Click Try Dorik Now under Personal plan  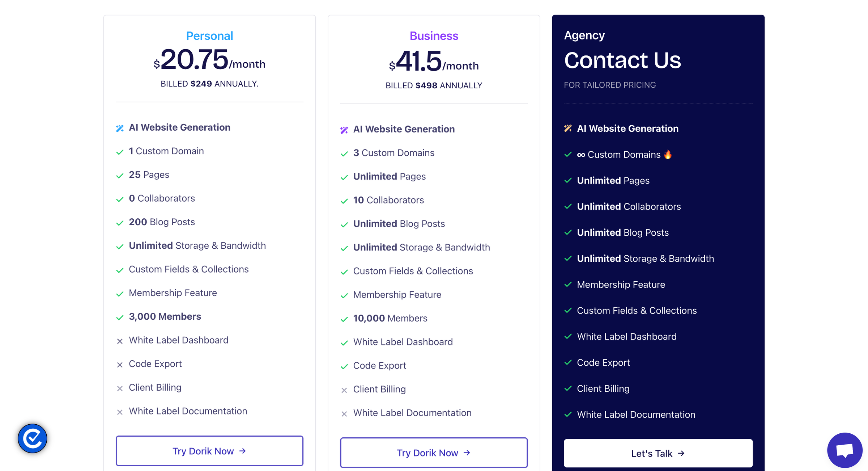pos(209,451)
